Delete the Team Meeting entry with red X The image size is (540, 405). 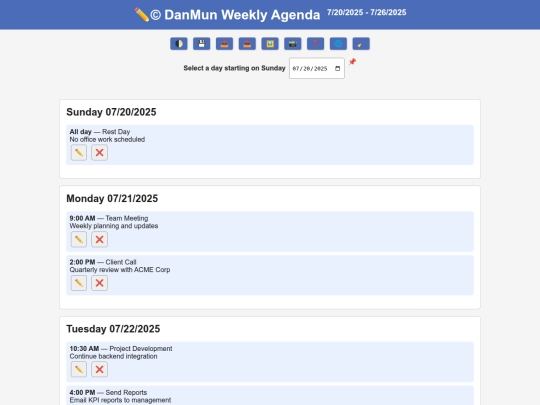[100, 239]
